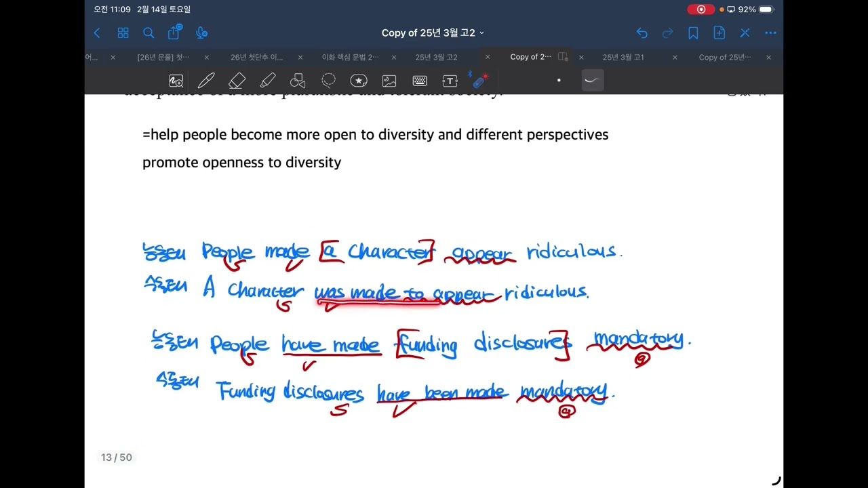Redo the last undone action

667,33
